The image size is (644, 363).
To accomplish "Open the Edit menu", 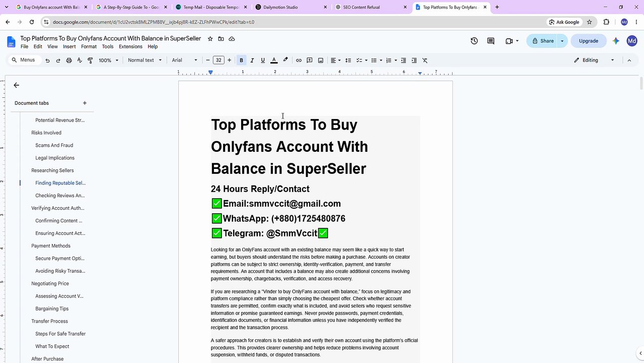I will pyautogui.click(x=38, y=47).
